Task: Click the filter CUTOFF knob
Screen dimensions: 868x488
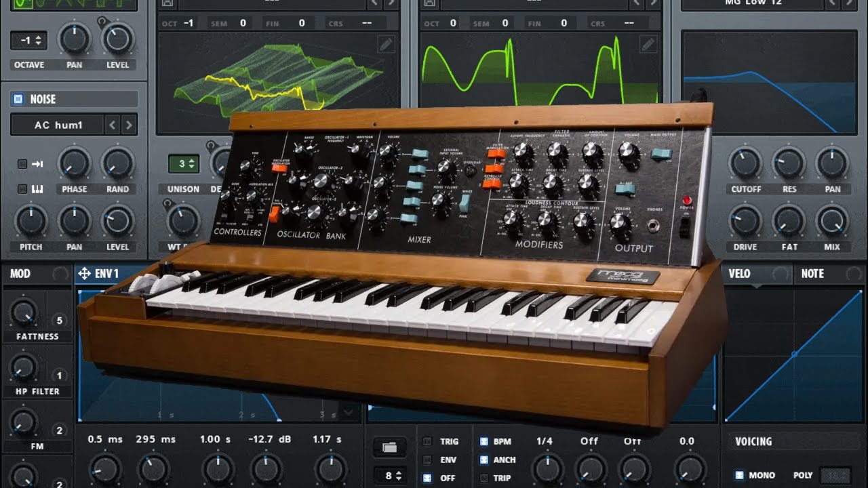Action: tap(745, 163)
